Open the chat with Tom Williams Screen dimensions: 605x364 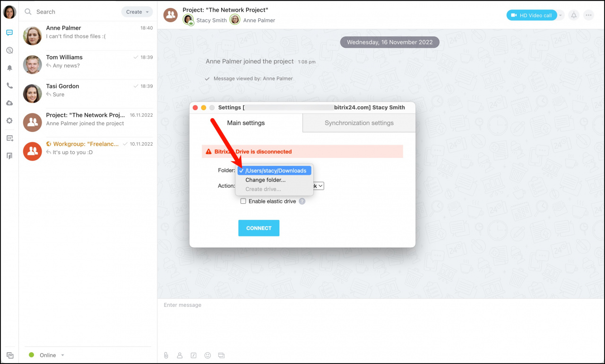tap(88, 65)
